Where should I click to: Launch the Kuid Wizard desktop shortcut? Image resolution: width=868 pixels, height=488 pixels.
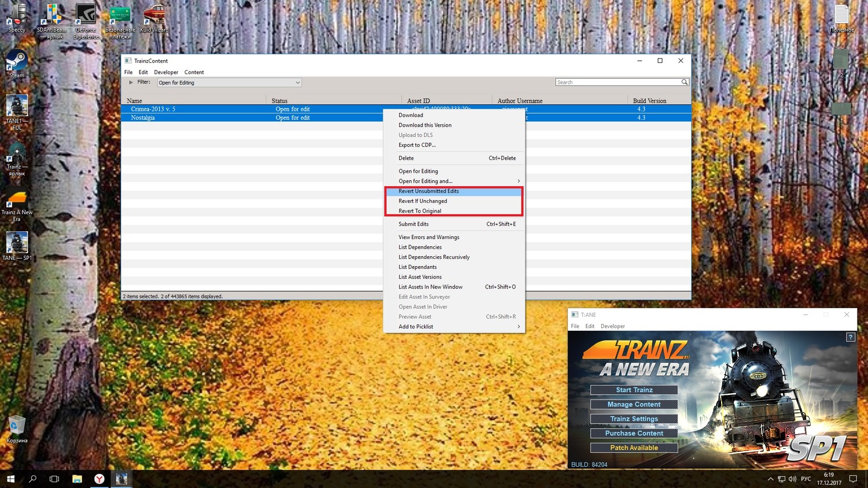(154, 17)
